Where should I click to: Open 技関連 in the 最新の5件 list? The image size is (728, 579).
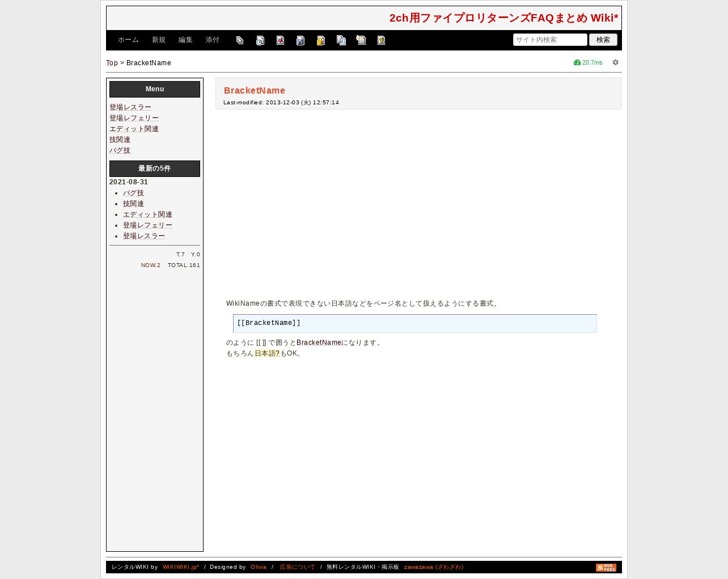pos(133,204)
